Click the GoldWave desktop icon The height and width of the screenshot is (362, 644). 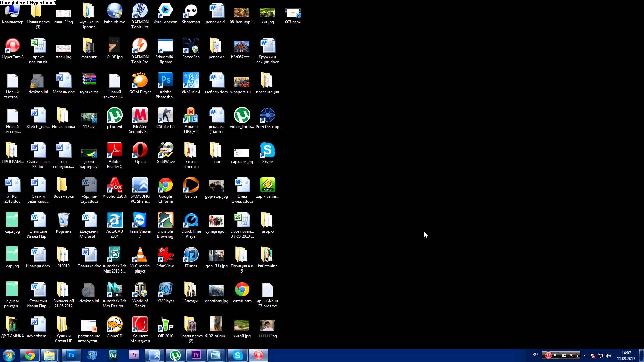click(165, 153)
